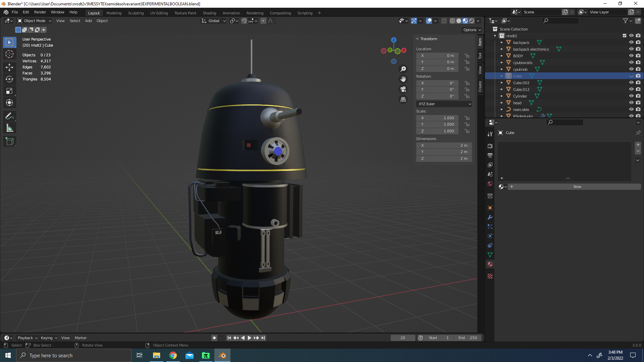Open the Options dropdown in viewport
644x362 pixels.
(x=472, y=30)
